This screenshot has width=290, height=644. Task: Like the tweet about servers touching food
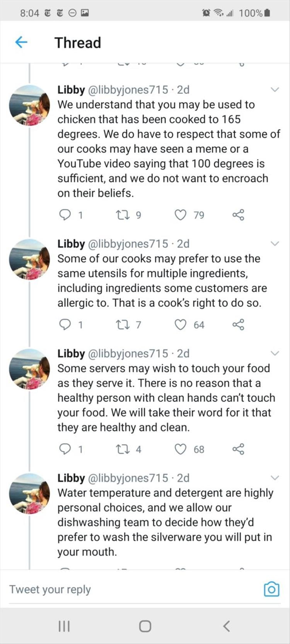[x=181, y=449]
